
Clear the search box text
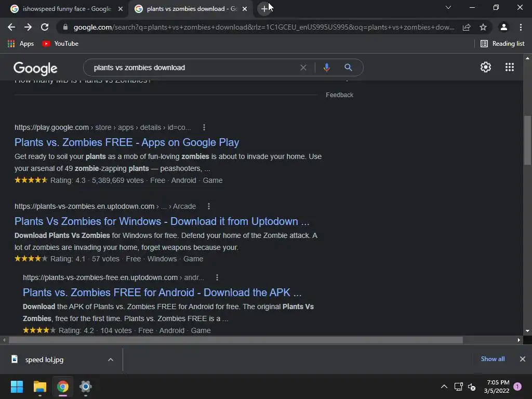303,68
